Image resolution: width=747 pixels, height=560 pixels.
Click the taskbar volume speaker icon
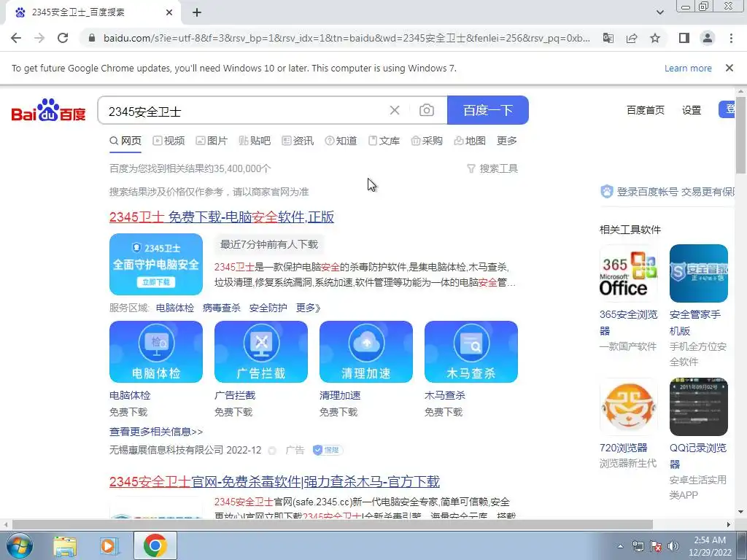coord(673,546)
